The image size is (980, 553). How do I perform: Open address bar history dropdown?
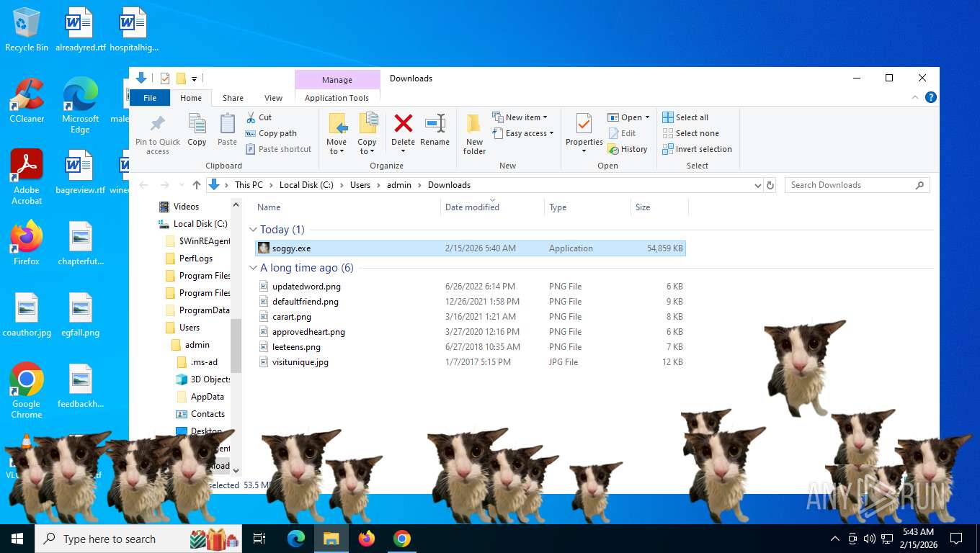tap(757, 185)
